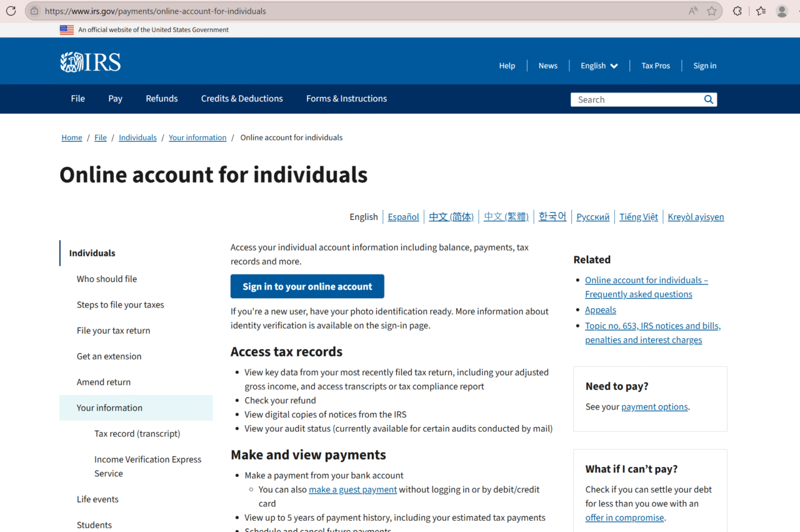Screen dimensions: 800x532
Task: Open Browser Essentials in the toolbar
Action: [x=737, y=11]
